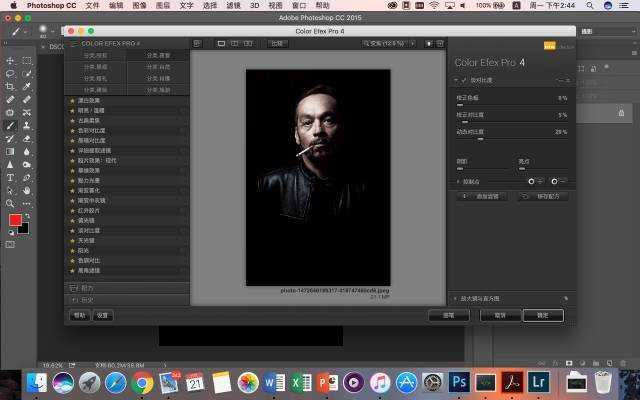
Task: Switch to split preview view mode
Action: coord(234,43)
